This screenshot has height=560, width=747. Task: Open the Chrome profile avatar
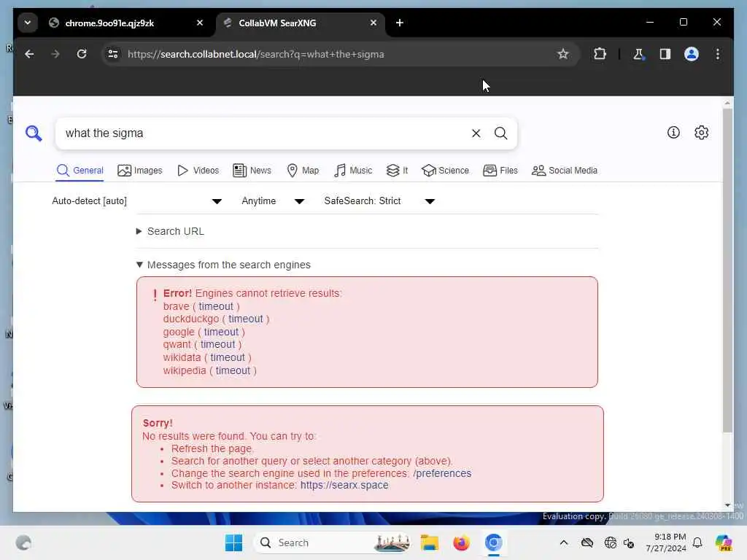click(692, 54)
